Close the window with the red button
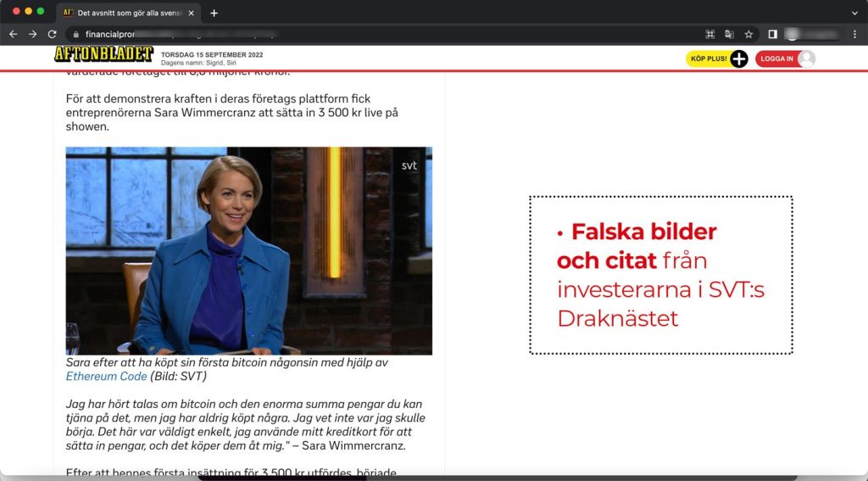The height and width of the screenshot is (481, 868). tap(16, 12)
